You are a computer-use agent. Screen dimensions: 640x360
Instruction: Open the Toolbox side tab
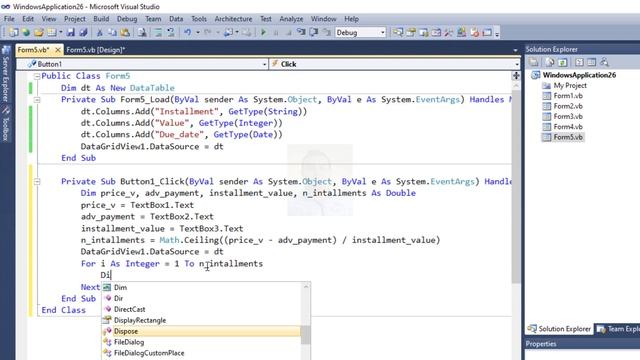pyautogui.click(x=6, y=124)
